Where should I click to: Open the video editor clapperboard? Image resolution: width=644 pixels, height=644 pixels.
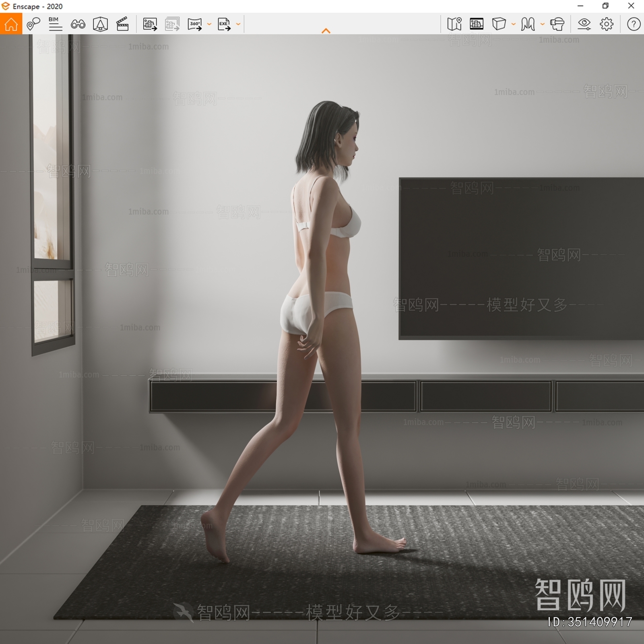pyautogui.click(x=122, y=24)
